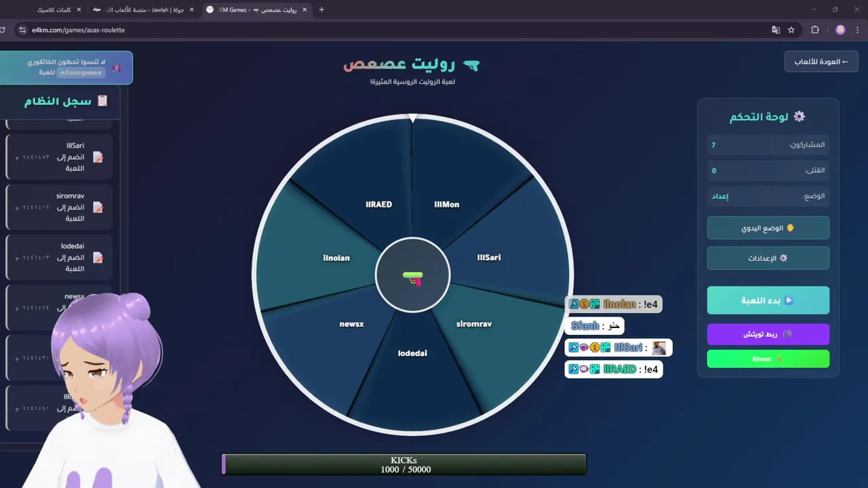Switch to the Jawlah browser tab
Image resolution: width=868 pixels, height=488 pixels.
point(142,9)
